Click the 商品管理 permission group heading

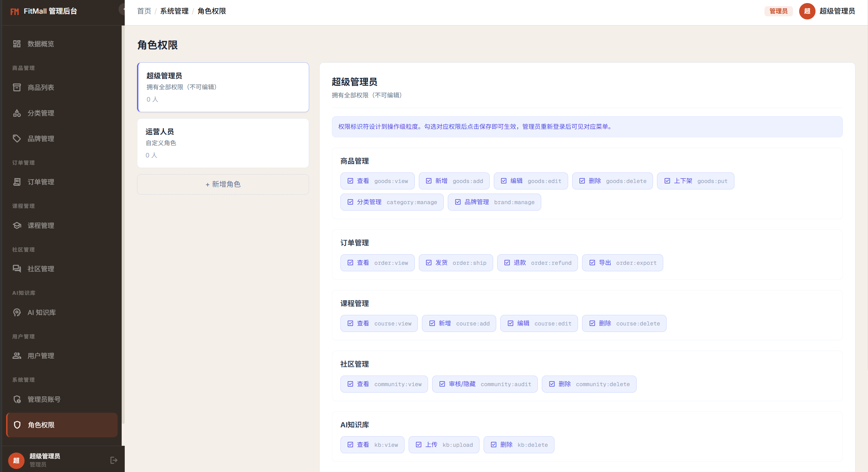coord(354,161)
